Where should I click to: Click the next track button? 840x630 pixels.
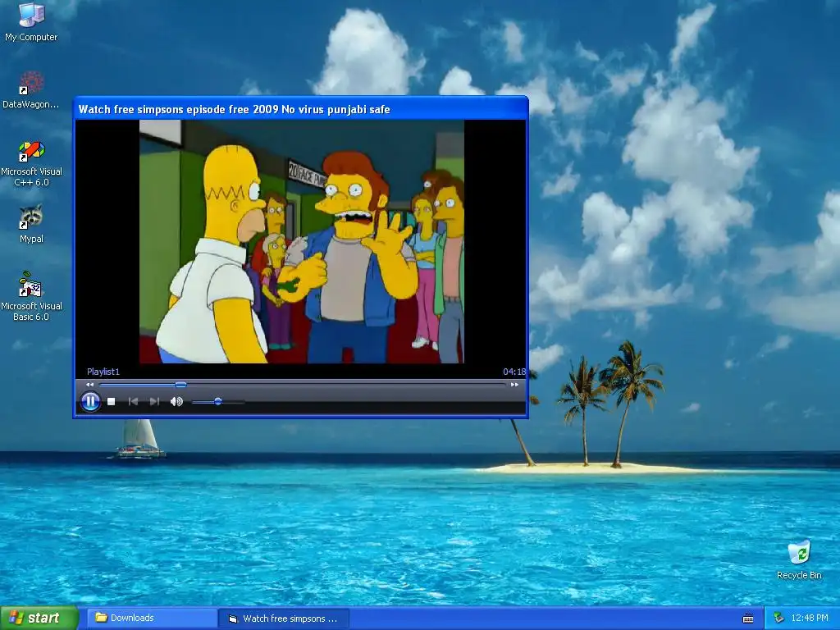tap(154, 401)
